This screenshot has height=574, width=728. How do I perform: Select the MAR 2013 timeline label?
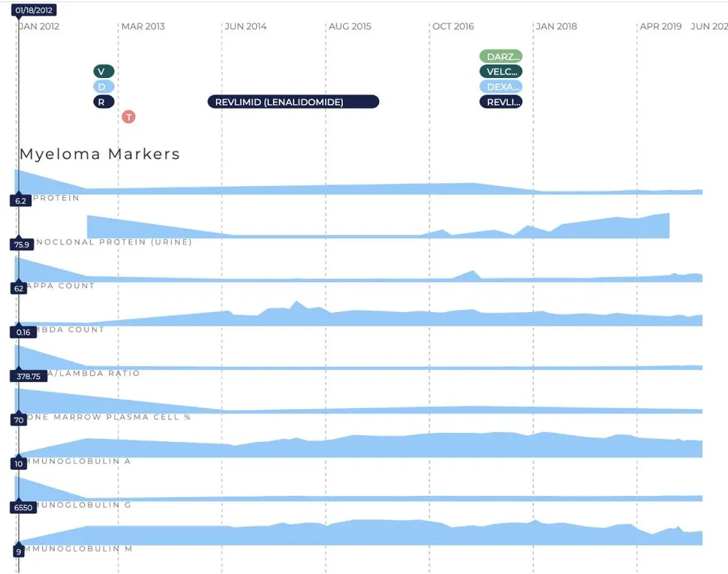coord(143,26)
